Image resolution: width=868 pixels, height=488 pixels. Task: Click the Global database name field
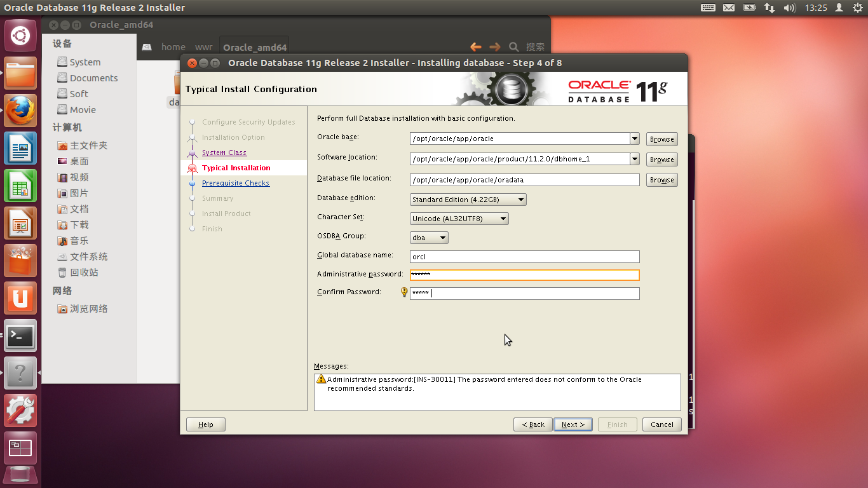[525, 257]
